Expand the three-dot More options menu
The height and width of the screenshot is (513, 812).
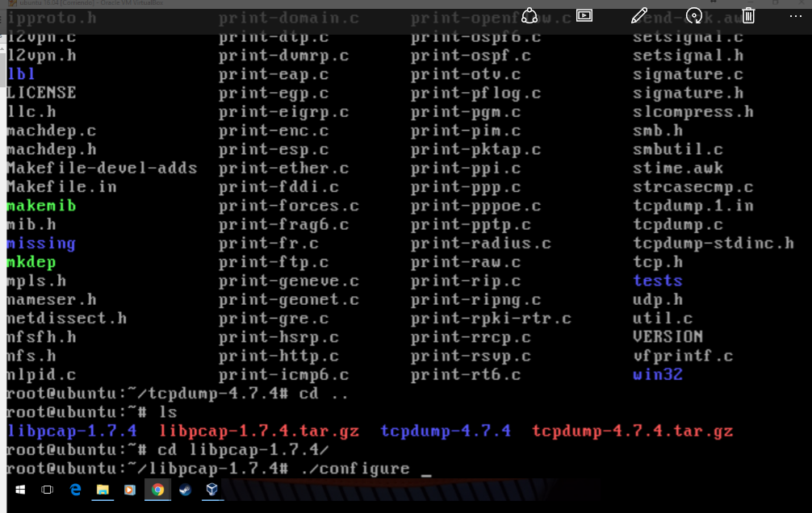click(x=797, y=15)
